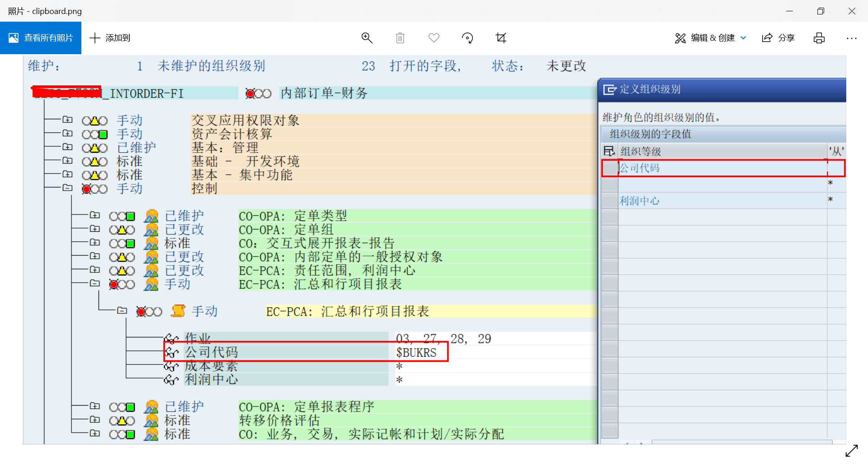The width and height of the screenshot is (868, 467).
Task: Click person icon on 转移价格评估 row
Action: 151,420
